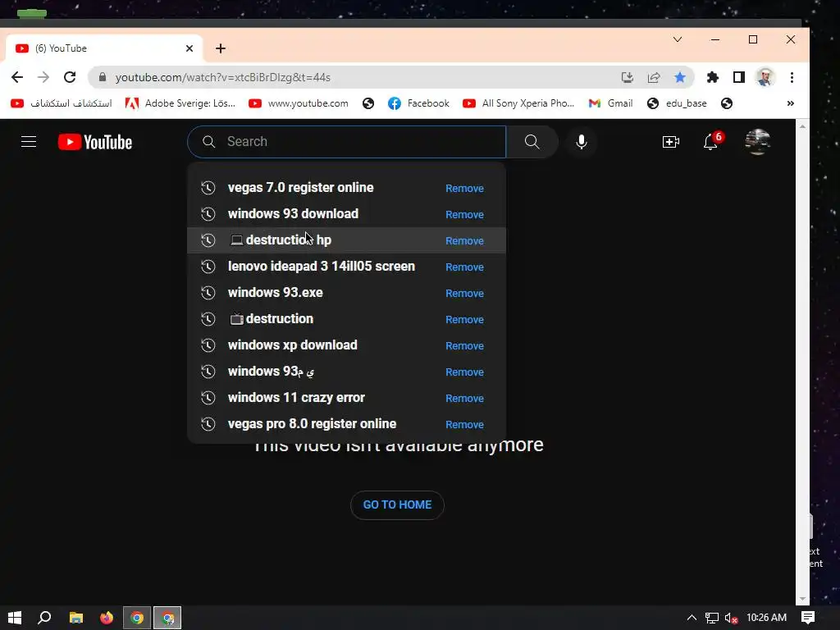840x630 pixels.
Task: Click the page vertical scrollbar
Action: click(802, 362)
